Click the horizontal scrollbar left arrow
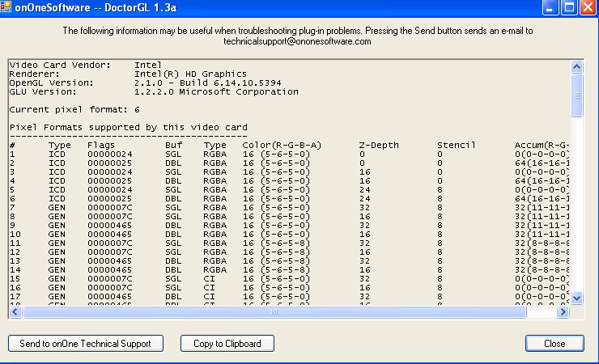Viewport: 599px width, 364px height. (15, 311)
